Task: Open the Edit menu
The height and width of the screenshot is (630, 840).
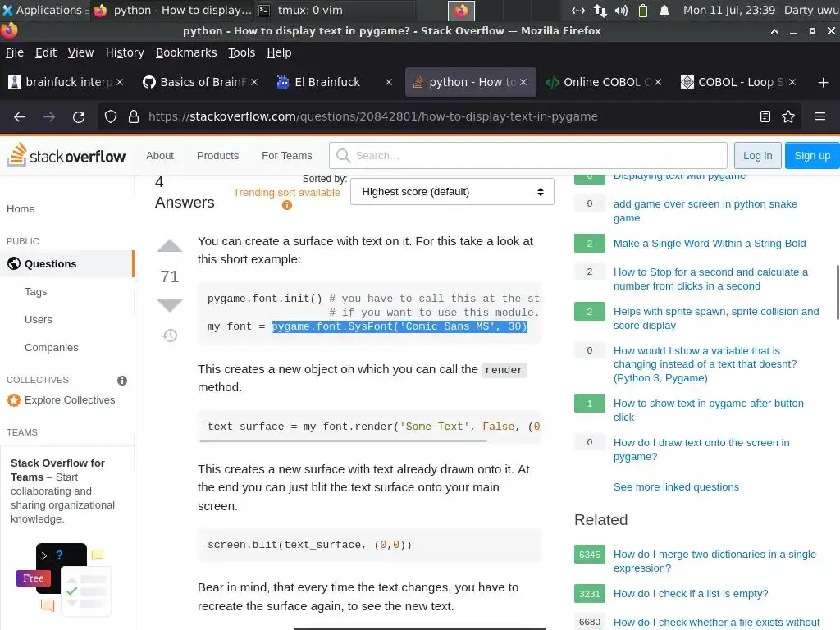Action: (46, 52)
